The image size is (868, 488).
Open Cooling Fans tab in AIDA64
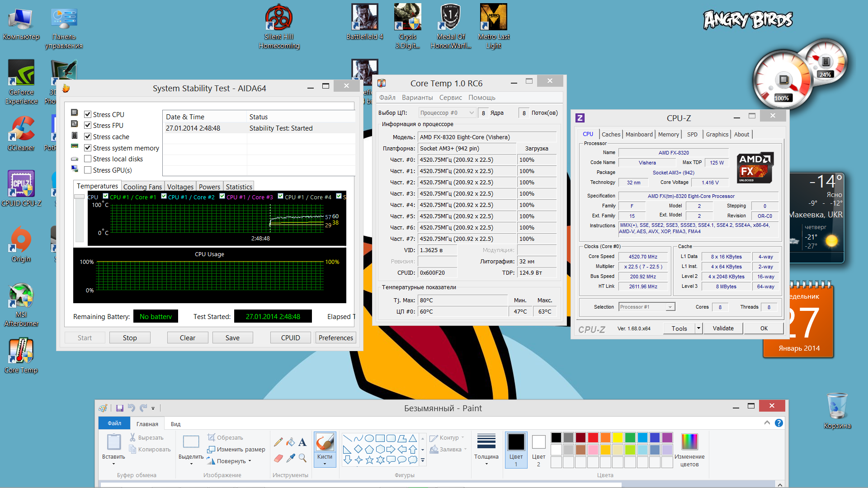142,187
